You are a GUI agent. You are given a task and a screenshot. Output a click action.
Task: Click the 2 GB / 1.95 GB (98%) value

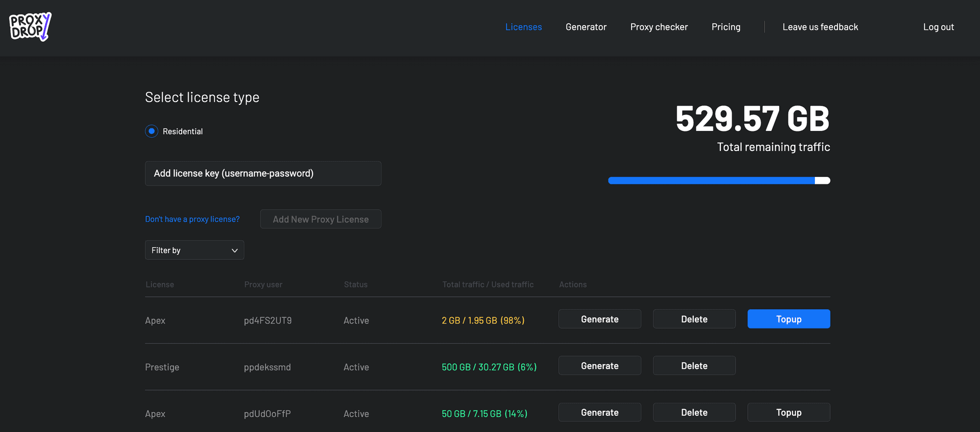(483, 321)
